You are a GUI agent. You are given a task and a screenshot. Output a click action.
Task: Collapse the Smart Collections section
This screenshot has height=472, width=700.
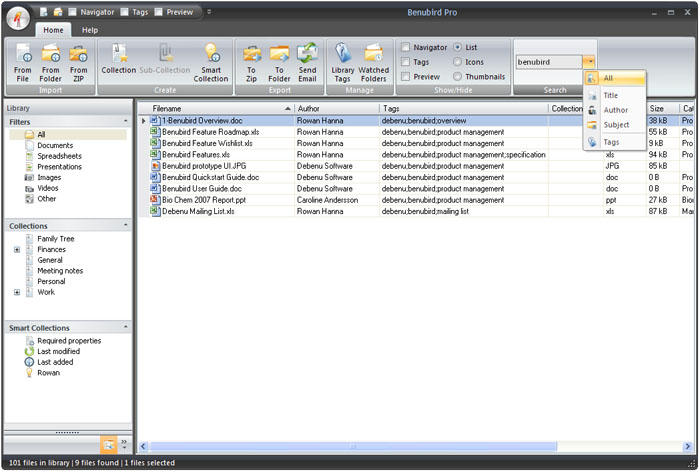(x=125, y=328)
